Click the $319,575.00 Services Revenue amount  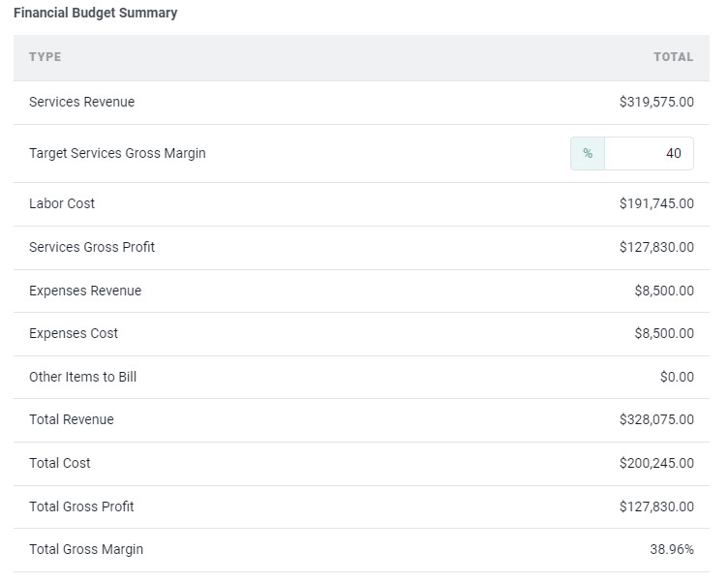tap(656, 102)
